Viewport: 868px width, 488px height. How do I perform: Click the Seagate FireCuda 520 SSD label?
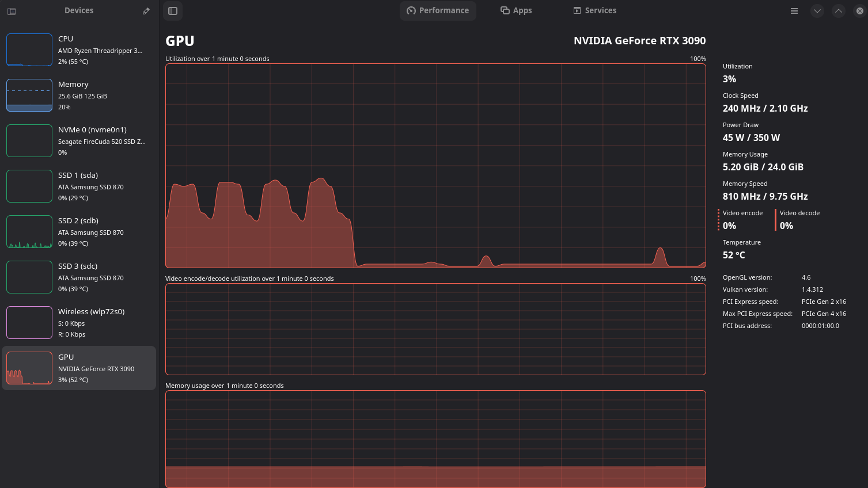tap(102, 142)
